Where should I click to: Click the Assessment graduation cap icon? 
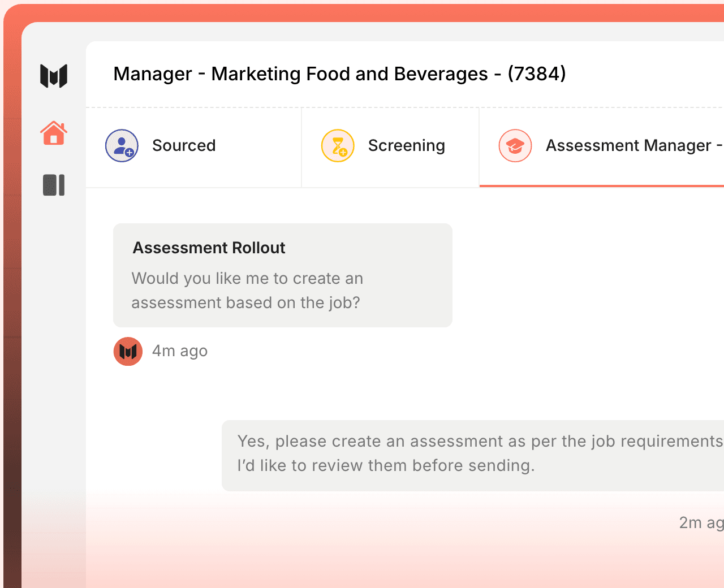(x=515, y=146)
